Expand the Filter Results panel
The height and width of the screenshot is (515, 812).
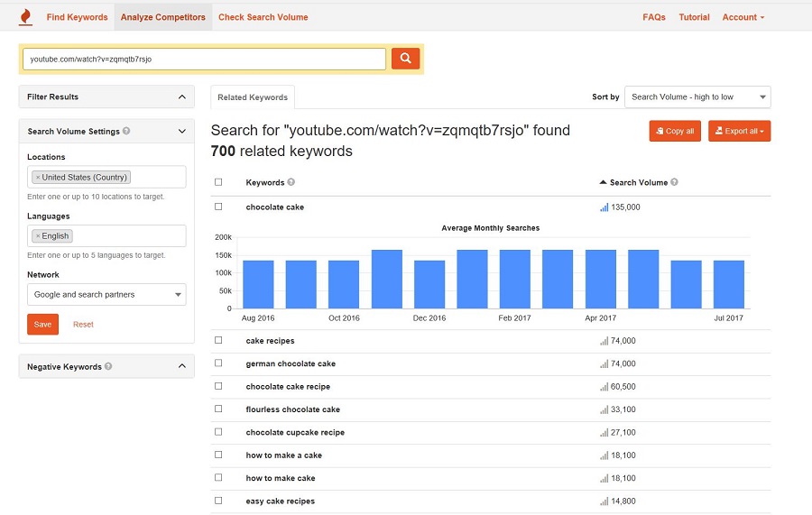pyautogui.click(x=106, y=97)
